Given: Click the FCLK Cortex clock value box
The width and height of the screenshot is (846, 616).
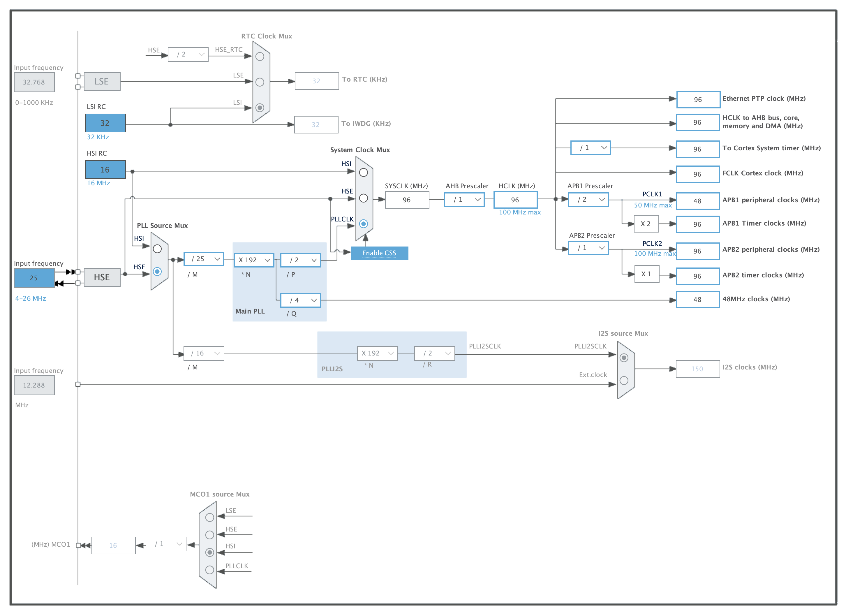Looking at the screenshot, I should (698, 174).
